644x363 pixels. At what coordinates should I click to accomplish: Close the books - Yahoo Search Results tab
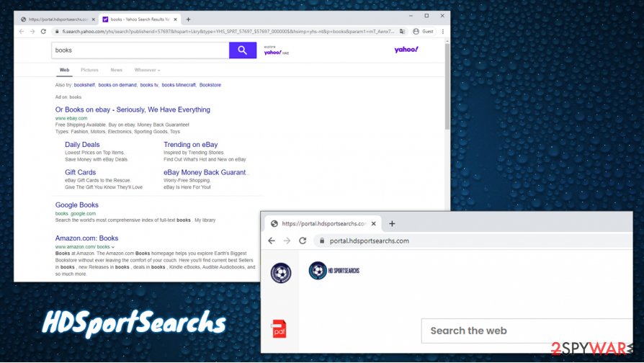point(175,19)
